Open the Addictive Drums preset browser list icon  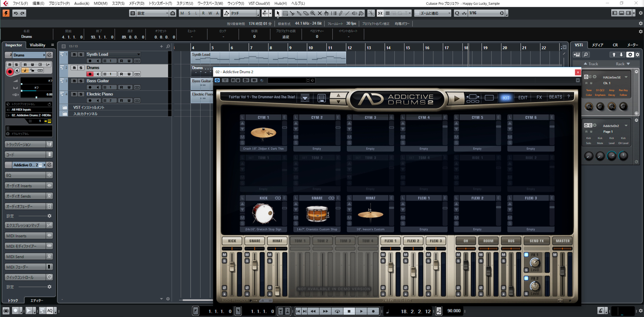click(x=305, y=98)
